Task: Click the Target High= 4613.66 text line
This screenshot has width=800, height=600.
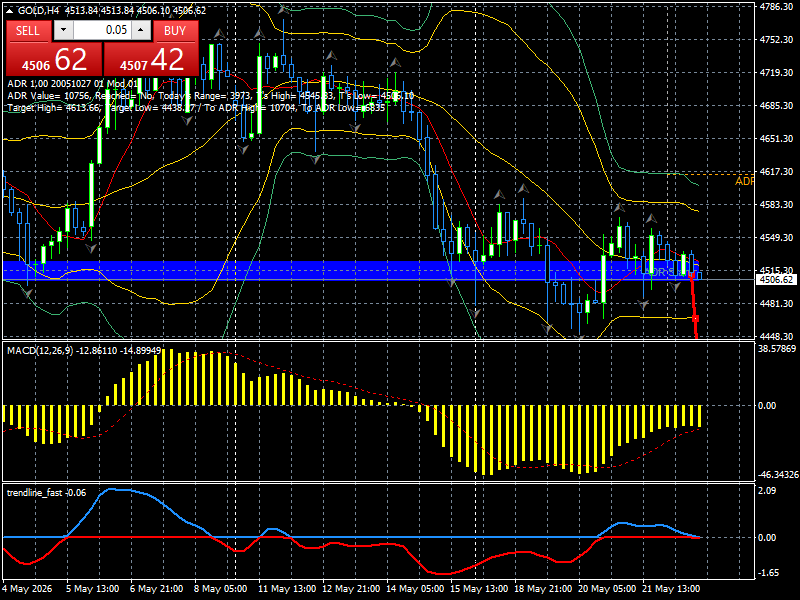Action: [196, 108]
